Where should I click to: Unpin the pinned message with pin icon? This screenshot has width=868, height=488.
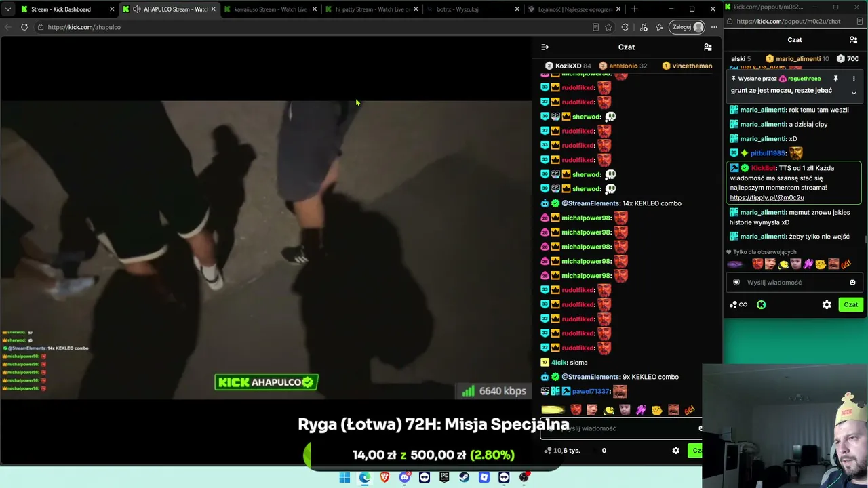pyautogui.click(x=835, y=79)
